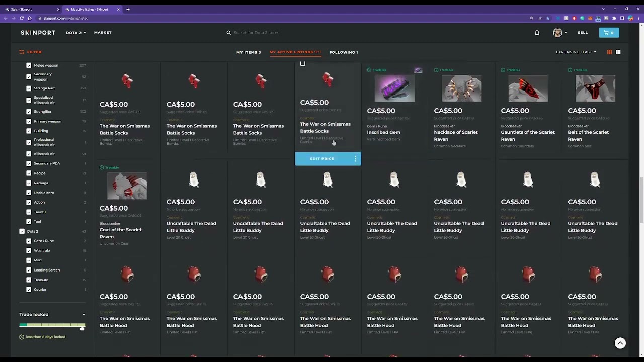Click the Skinport logo
Image resolution: width=644 pixels, height=362 pixels.
pos(38,33)
